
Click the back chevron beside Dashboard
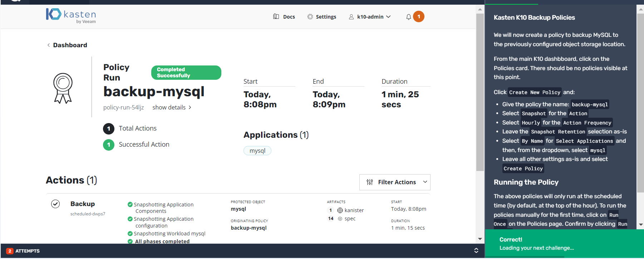pyautogui.click(x=49, y=45)
